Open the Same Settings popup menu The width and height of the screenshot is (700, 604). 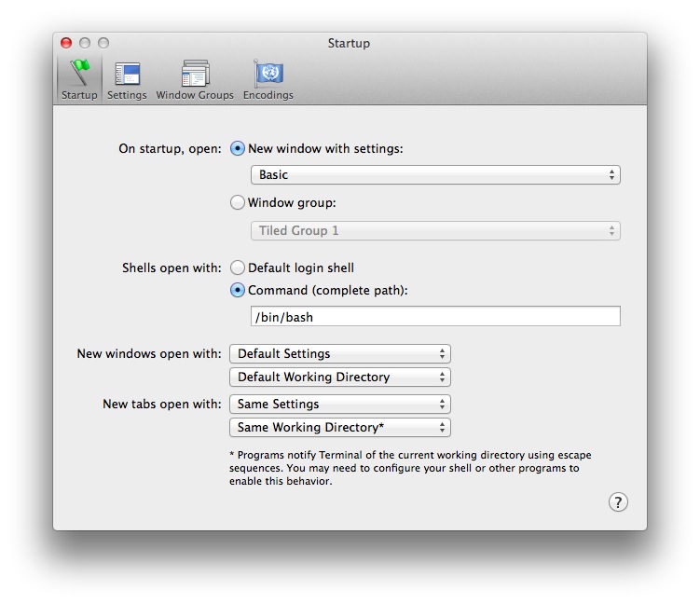coord(340,404)
